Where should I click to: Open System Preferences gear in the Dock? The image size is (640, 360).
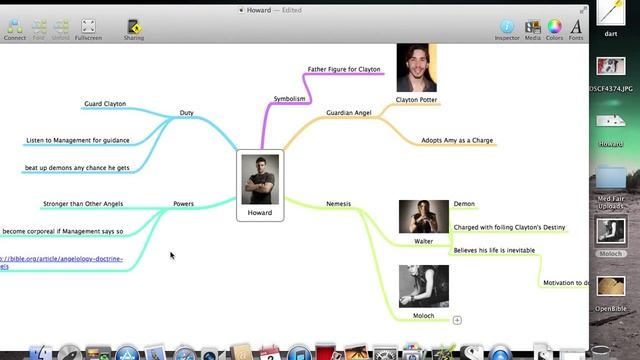point(385,353)
